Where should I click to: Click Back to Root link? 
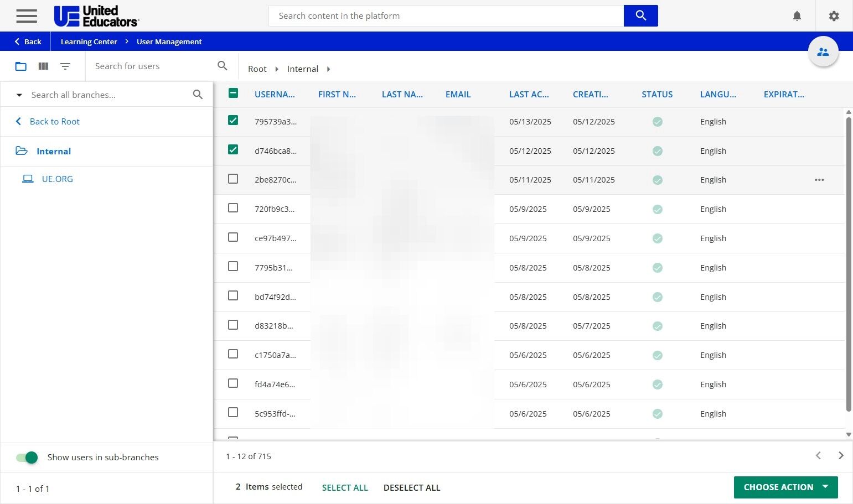coord(54,122)
